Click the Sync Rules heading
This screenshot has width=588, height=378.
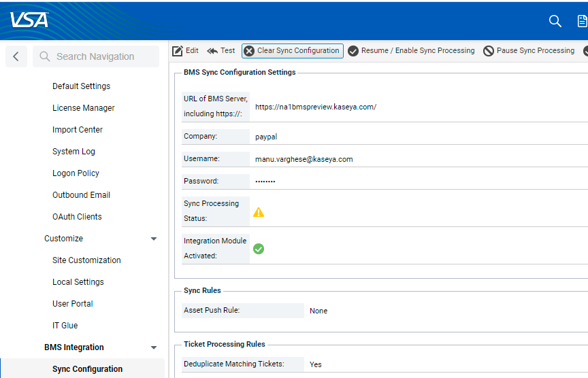(x=202, y=291)
